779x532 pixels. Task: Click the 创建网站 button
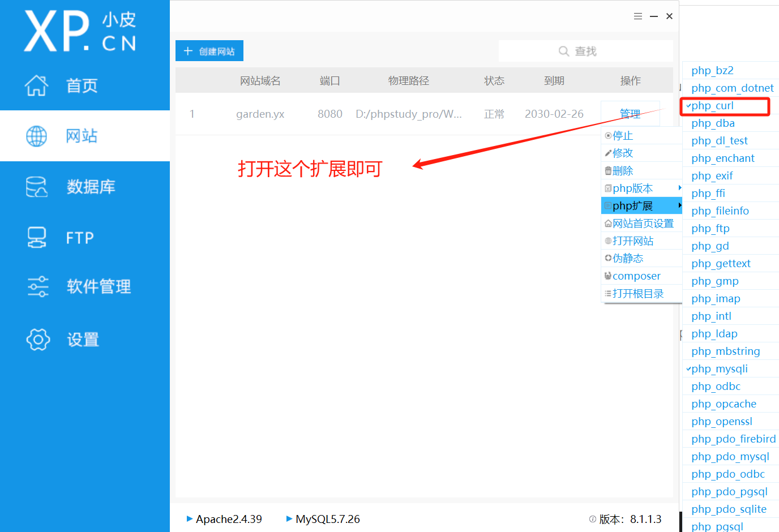click(x=209, y=50)
